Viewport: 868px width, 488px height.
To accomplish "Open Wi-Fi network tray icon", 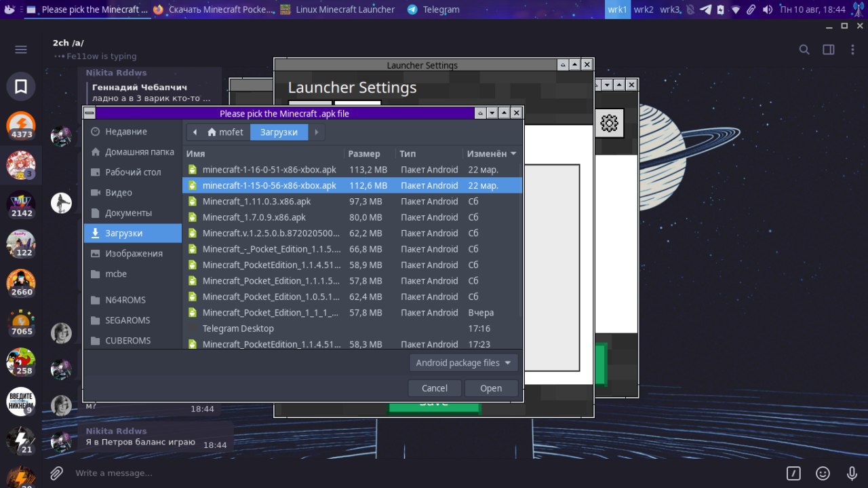I will coord(736,10).
